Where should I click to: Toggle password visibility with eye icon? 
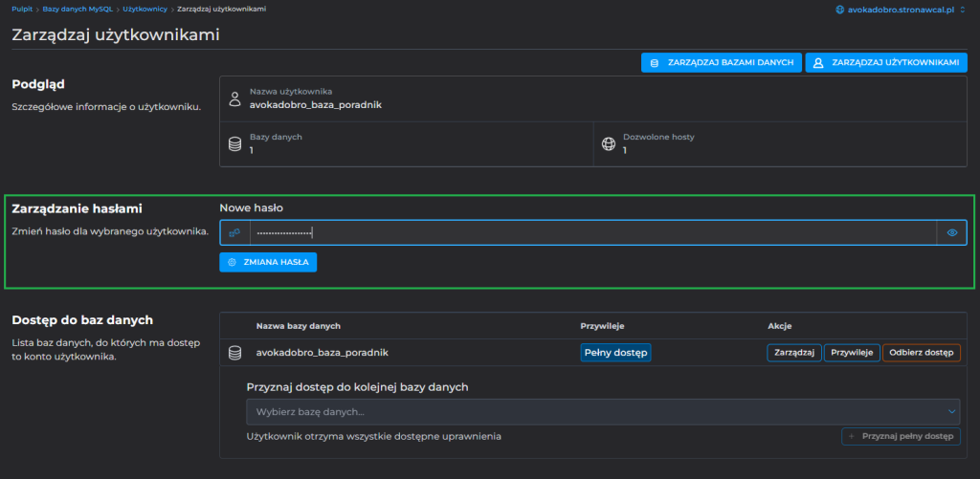pos(952,232)
